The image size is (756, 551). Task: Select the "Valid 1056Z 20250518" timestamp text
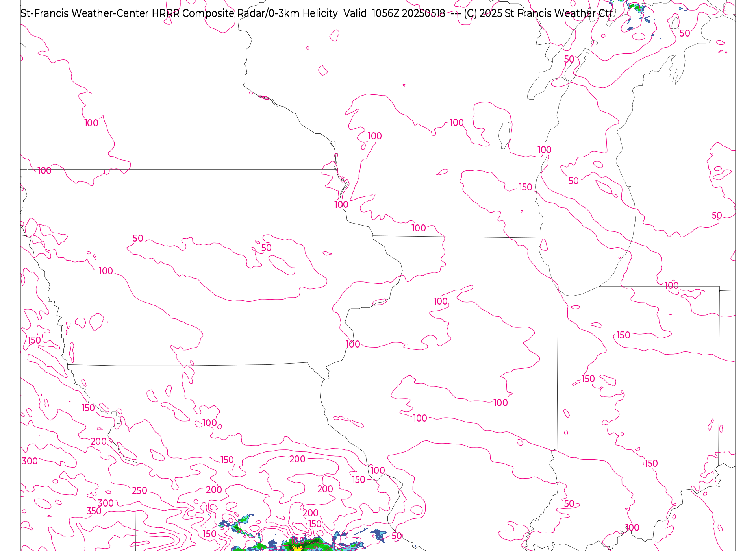tap(394, 13)
